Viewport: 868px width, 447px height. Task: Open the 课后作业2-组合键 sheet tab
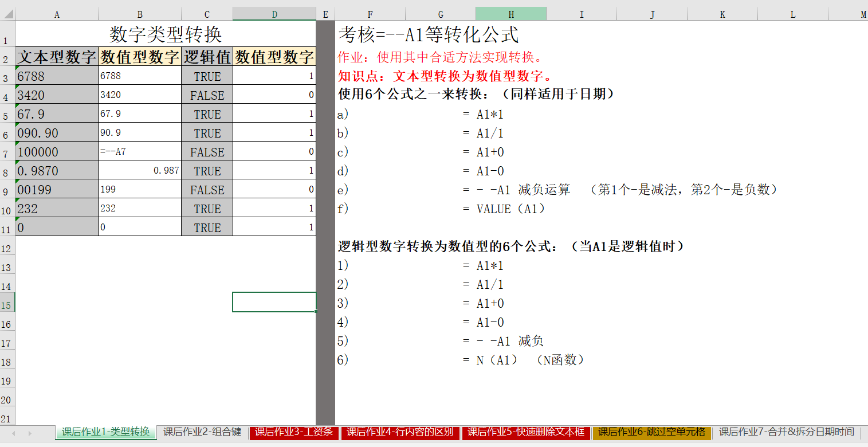click(x=202, y=432)
